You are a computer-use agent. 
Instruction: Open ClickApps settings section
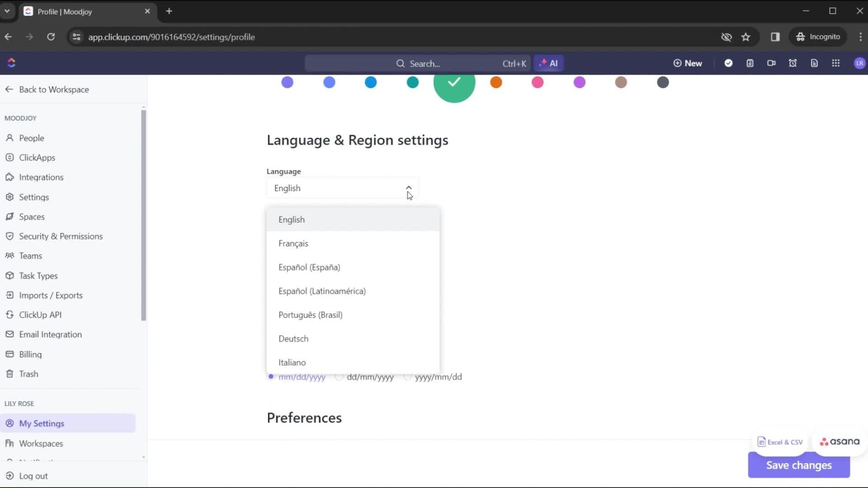[x=36, y=157]
